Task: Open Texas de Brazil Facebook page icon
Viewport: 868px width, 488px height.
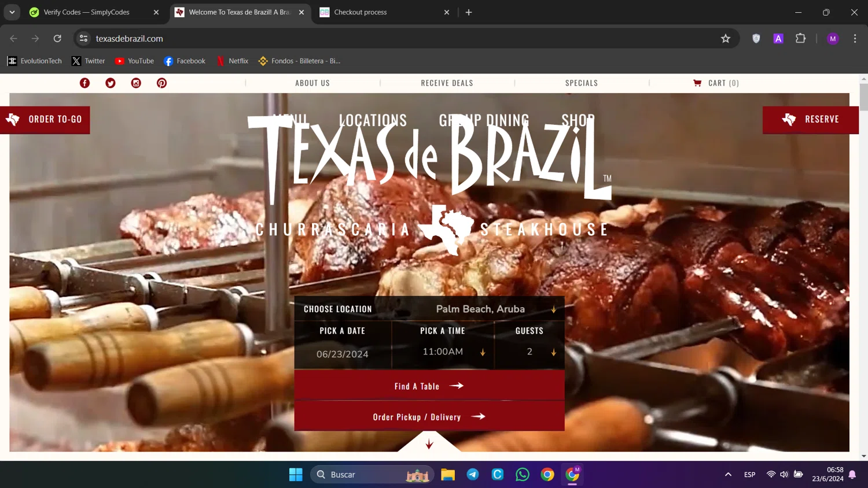Action: coord(84,83)
